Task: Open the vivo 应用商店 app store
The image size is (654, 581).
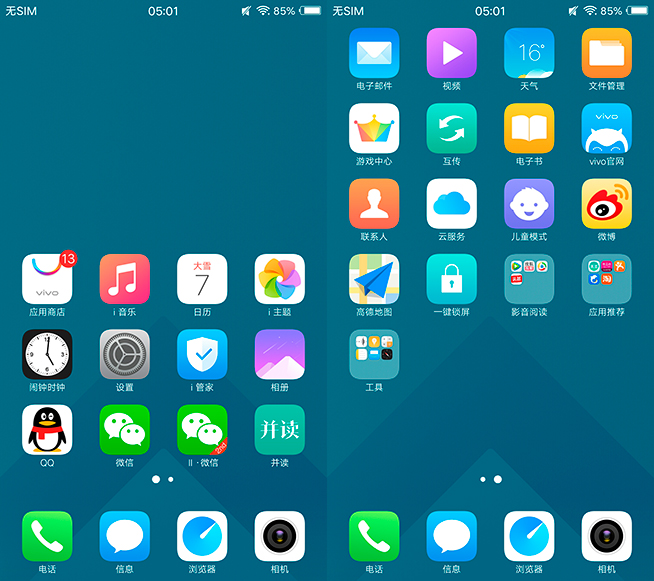Action: 47,279
